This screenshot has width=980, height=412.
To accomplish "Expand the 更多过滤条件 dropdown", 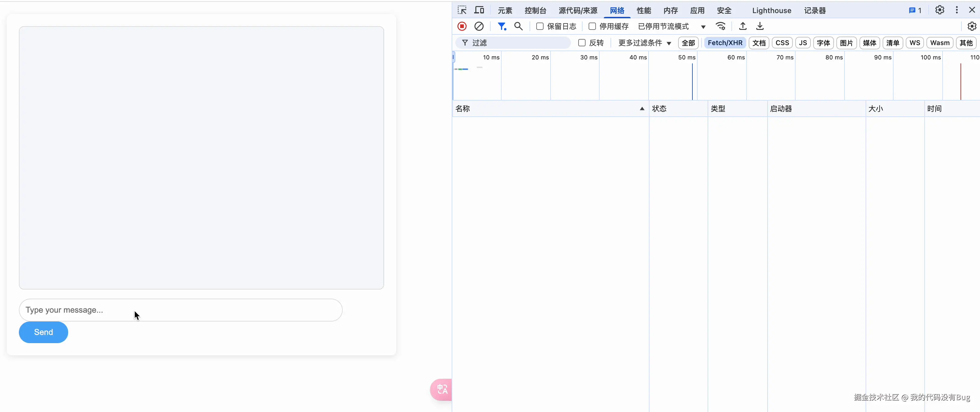I will [645, 43].
